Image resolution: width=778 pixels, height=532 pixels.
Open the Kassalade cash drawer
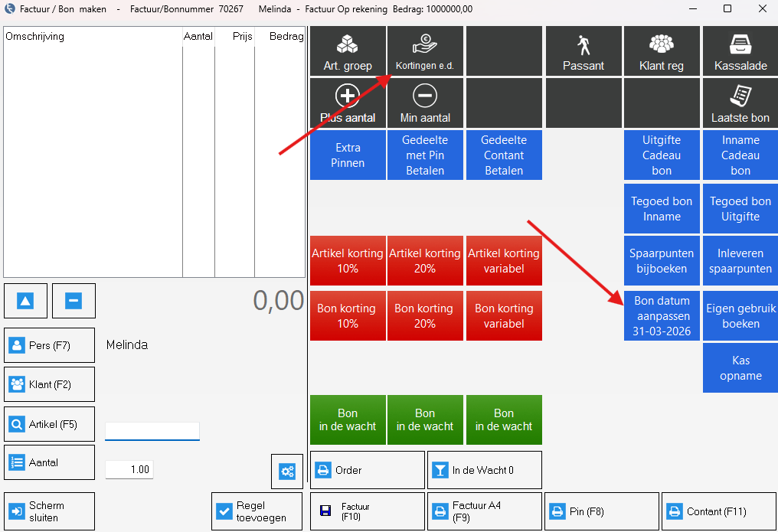(x=740, y=51)
